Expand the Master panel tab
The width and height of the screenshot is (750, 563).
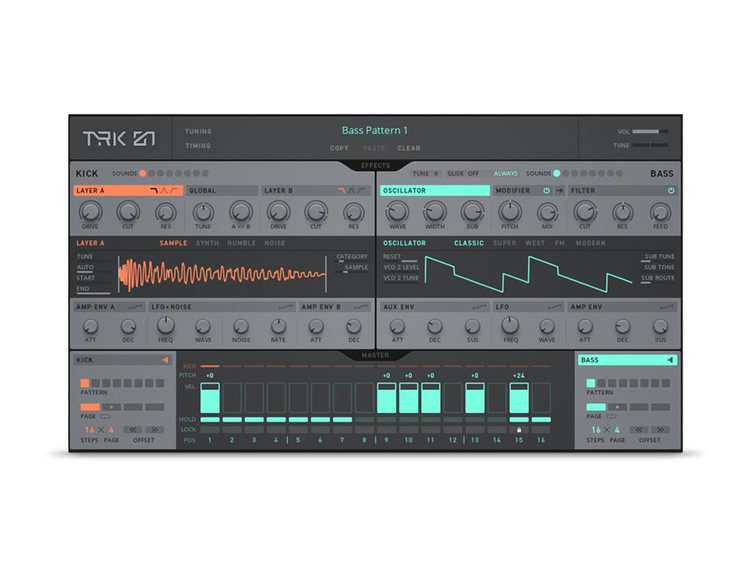pyautogui.click(x=375, y=355)
